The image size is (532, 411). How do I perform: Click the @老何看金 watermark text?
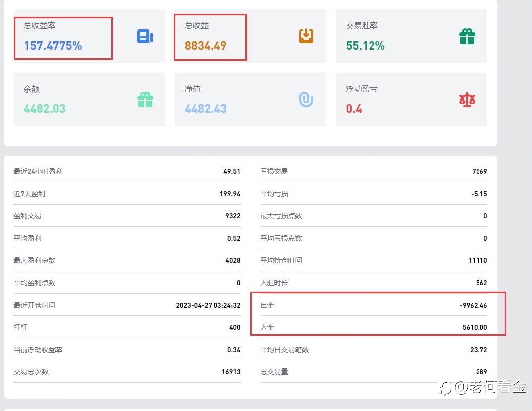490,387
